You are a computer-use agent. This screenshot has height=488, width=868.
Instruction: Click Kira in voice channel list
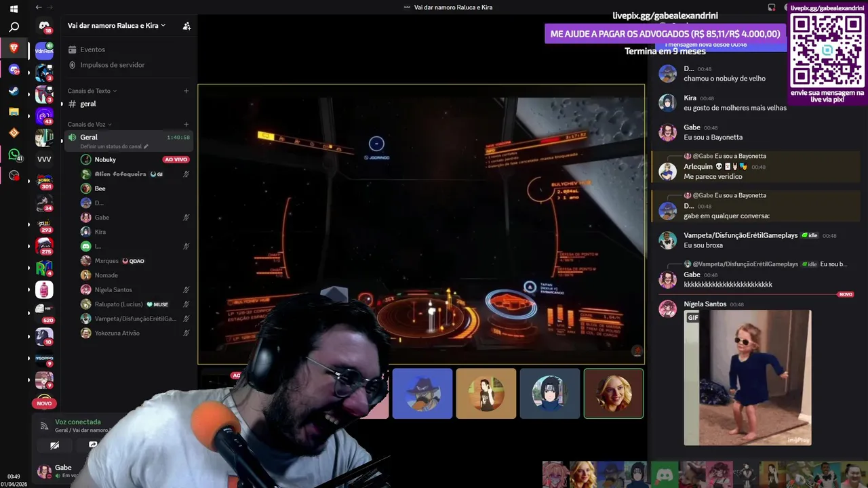(100, 232)
